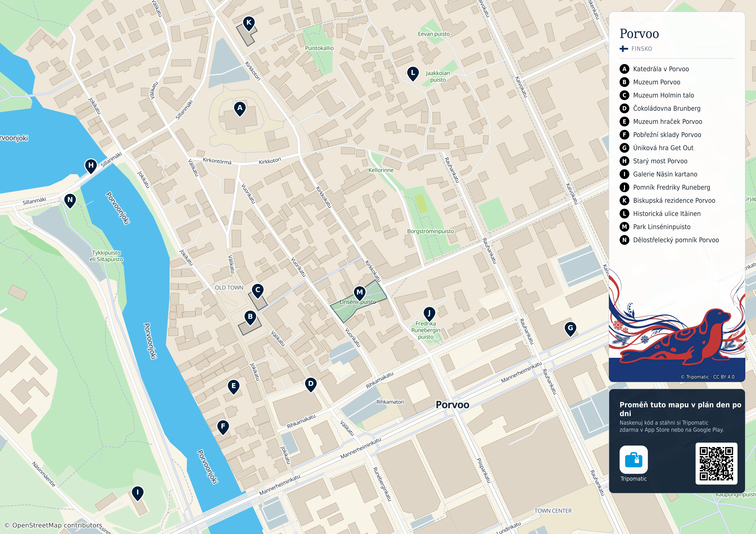
Task: Click the Puistokallio park label
Action: click(x=319, y=48)
